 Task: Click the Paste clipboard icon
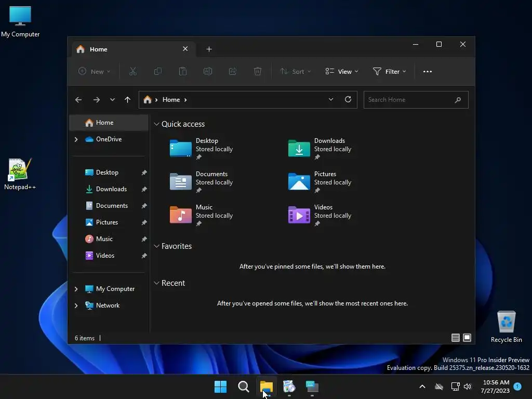tap(183, 71)
